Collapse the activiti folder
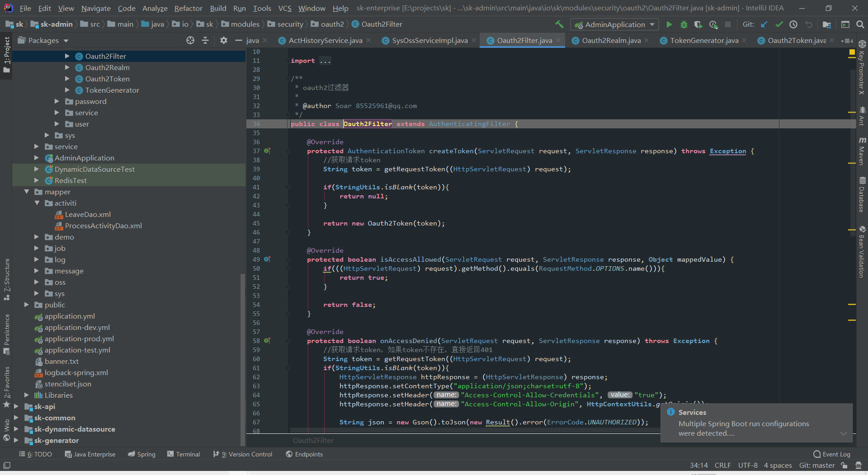The image size is (868, 475). click(x=37, y=203)
